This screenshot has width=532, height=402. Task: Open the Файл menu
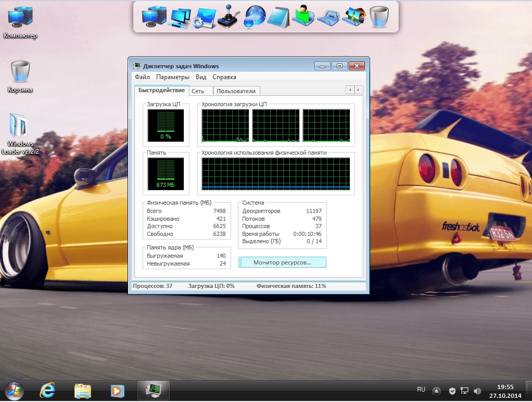[142, 77]
